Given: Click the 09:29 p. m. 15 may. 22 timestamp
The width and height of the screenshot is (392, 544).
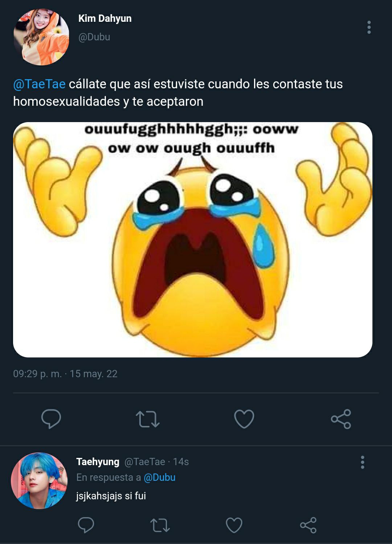Looking at the screenshot, I should [x=65, y=374].
